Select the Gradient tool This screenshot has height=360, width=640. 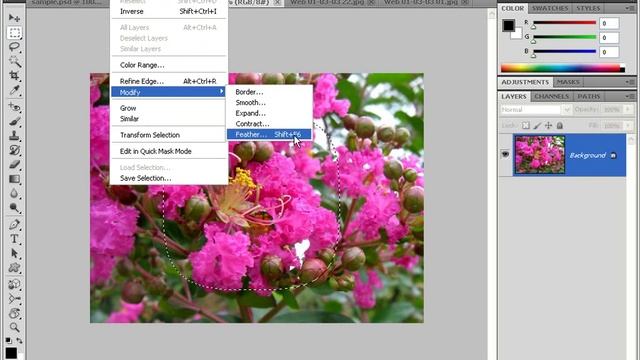14,179
